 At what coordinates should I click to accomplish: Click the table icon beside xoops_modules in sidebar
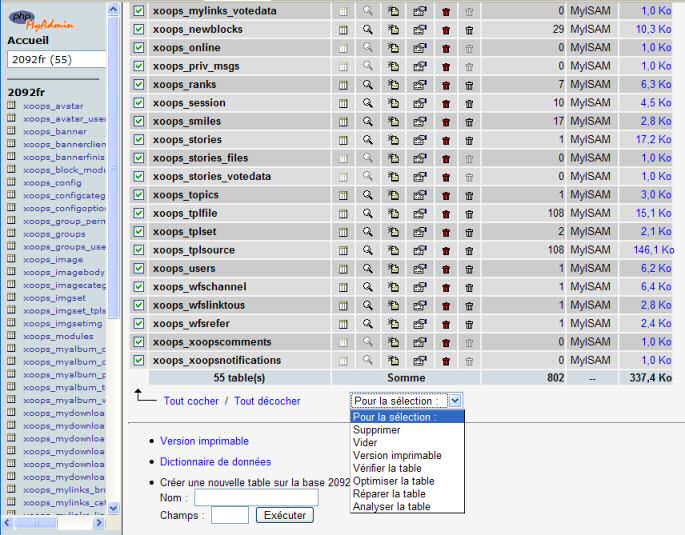point(11,335)
